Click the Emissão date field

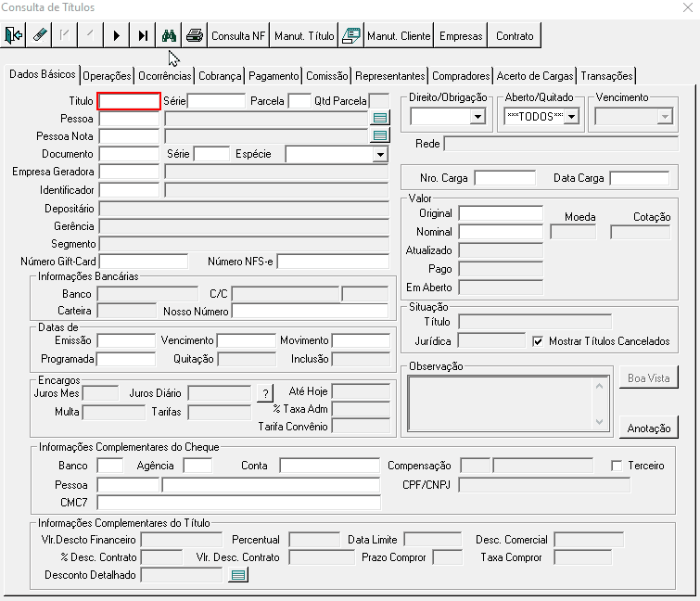[x=126, y=340]
